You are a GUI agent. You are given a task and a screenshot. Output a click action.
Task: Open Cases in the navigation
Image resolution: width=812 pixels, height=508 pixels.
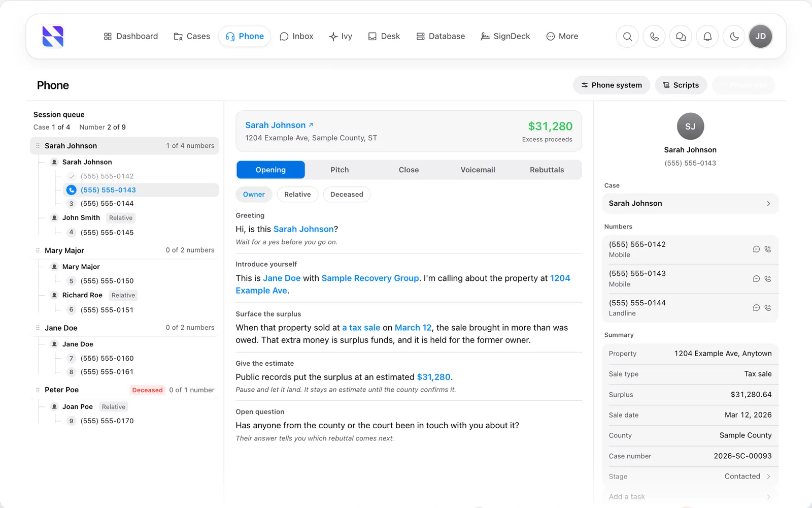click(192, 37)
